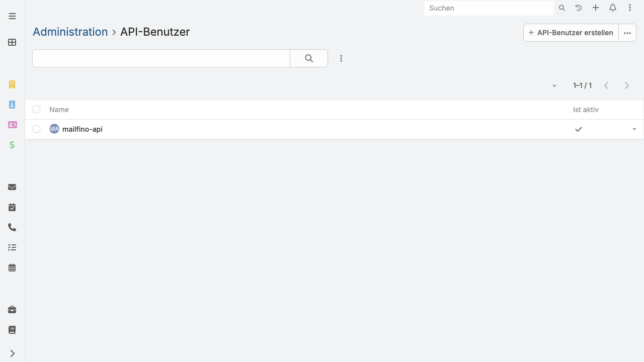The width and height of the screenshot is (644, 362).
Task: Click the Ist aktiv checkmark of mailfino-api
Action: pos(579,129)
